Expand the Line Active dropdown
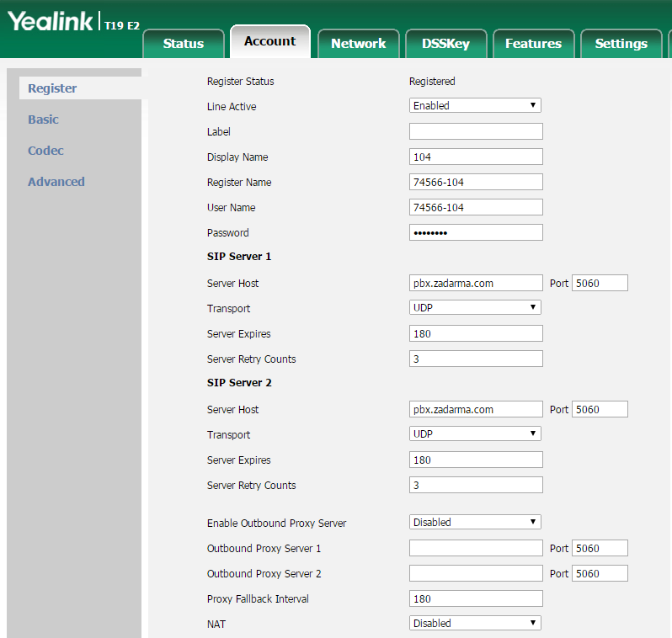This screenshot has height=638, width=672. [x=475, y=106]
